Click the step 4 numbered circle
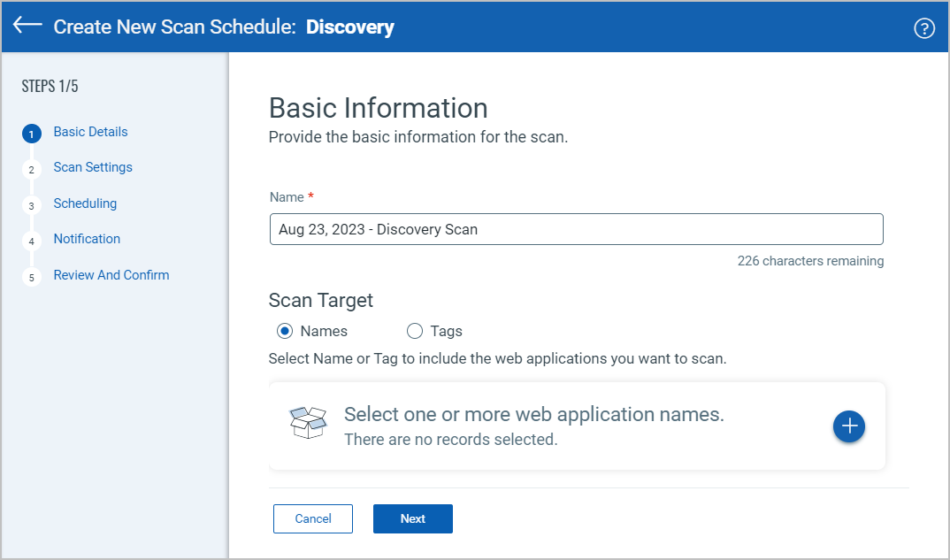This screenshot has width=950, height=560. tap(31, 240)
